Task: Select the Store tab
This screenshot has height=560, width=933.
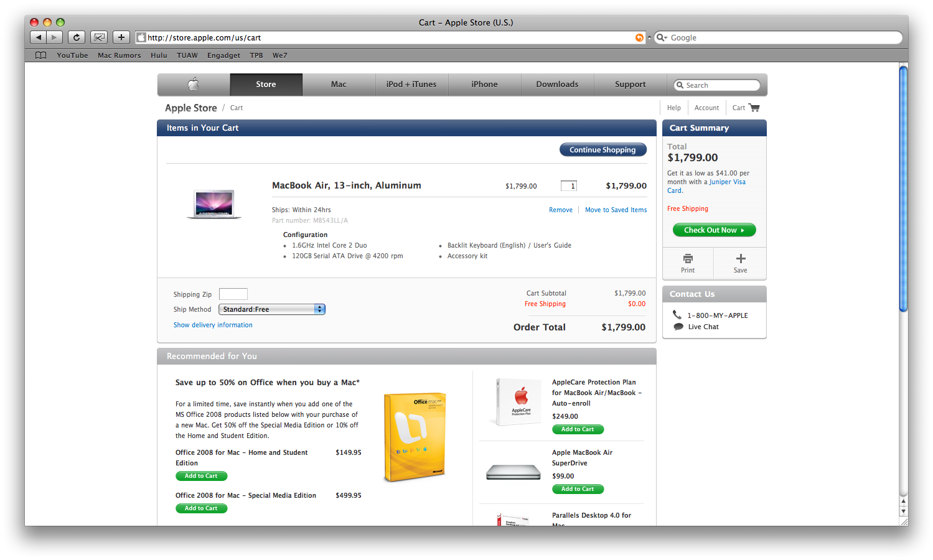Action: coord(266,85)
